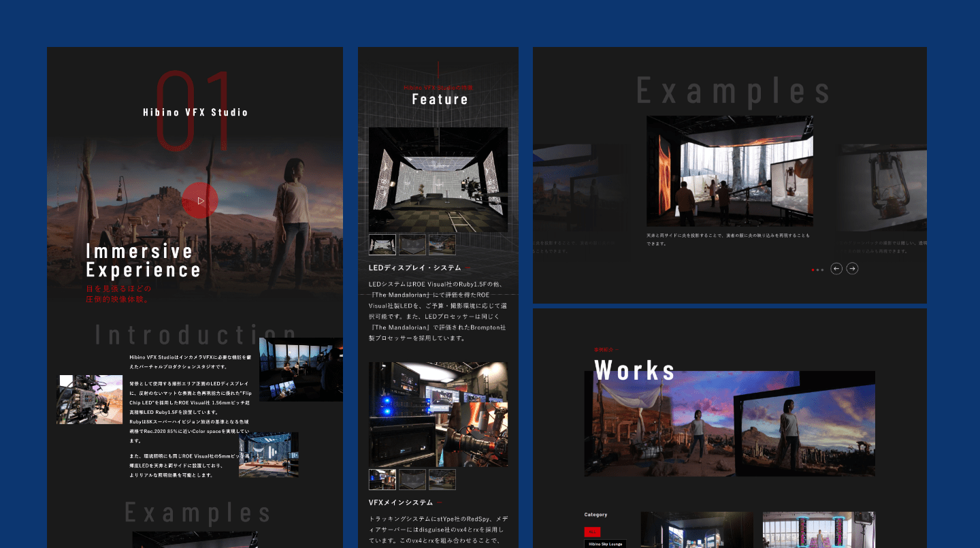Select the second carousel pagination dot

pos(817,270)
